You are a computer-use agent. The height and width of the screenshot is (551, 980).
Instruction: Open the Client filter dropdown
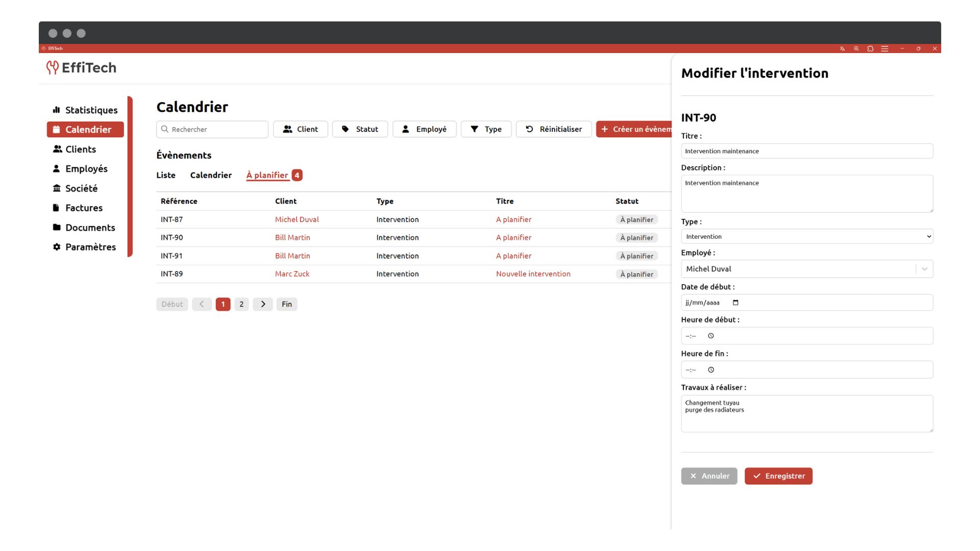(x=300, y=129)
